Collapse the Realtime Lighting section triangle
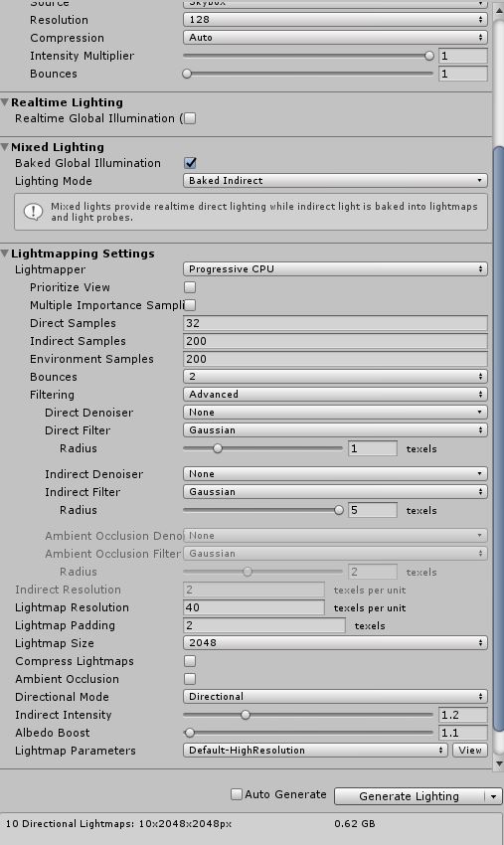This screenshot has height=845, width=504. 5,102
